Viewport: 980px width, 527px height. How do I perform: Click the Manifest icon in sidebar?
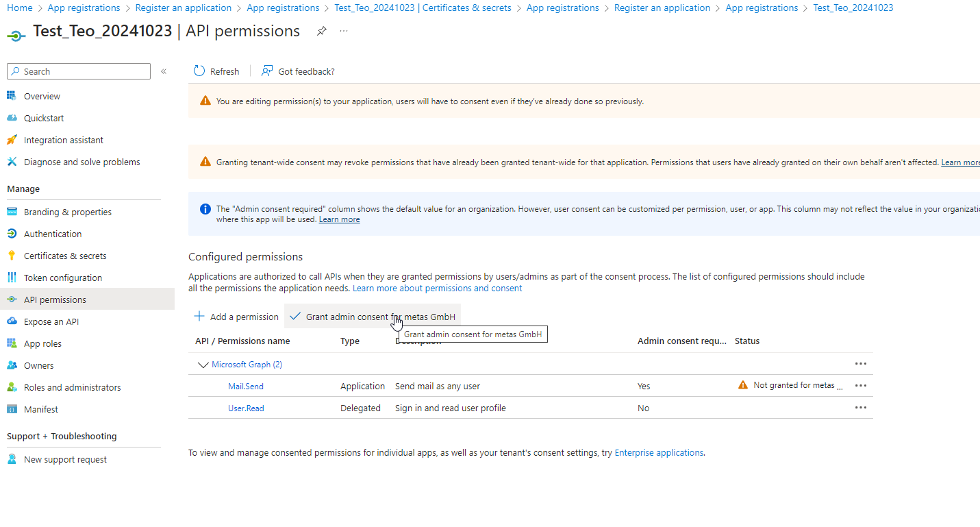tap(12, 409)
